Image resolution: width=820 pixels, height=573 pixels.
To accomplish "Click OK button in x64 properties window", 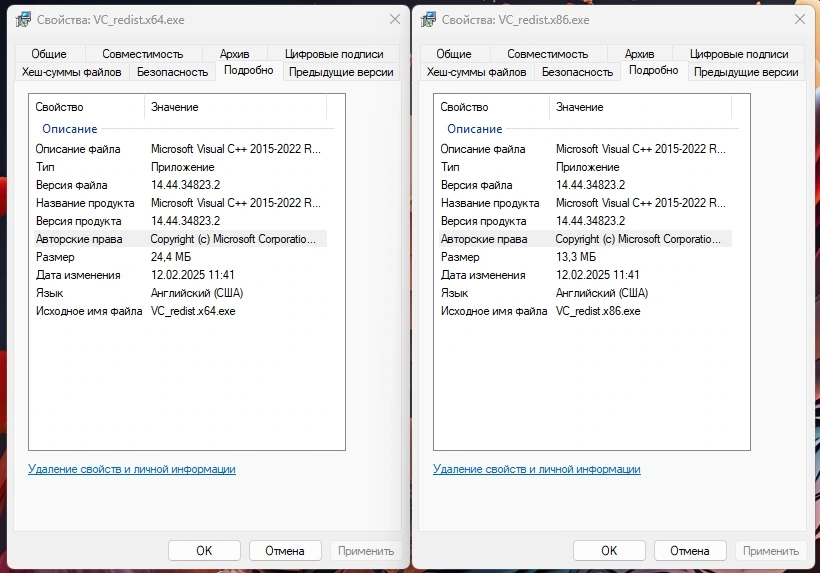I will pos(204,551).
